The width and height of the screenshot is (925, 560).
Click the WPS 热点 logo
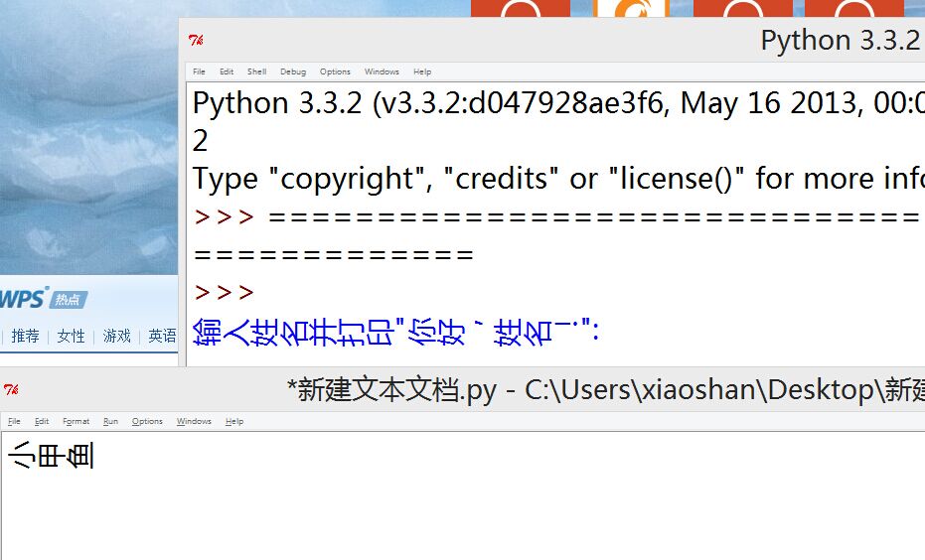pyautogui.click(x=44, y=298)
